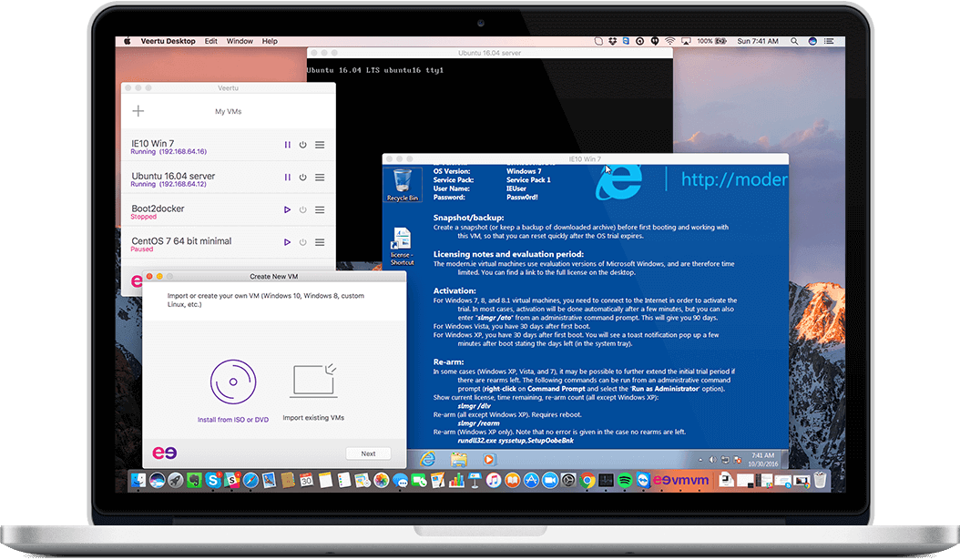Image resolution: width=960 pixels, height=560 pixels.
Task: Click the Next button in Create New VM
Action: (368, 453)
